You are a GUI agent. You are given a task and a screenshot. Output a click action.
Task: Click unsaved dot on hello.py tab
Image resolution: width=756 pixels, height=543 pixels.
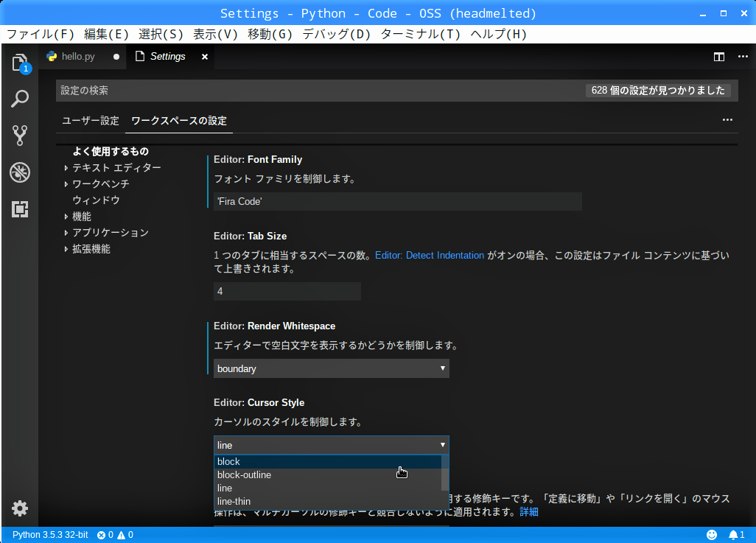coord(116,57)
